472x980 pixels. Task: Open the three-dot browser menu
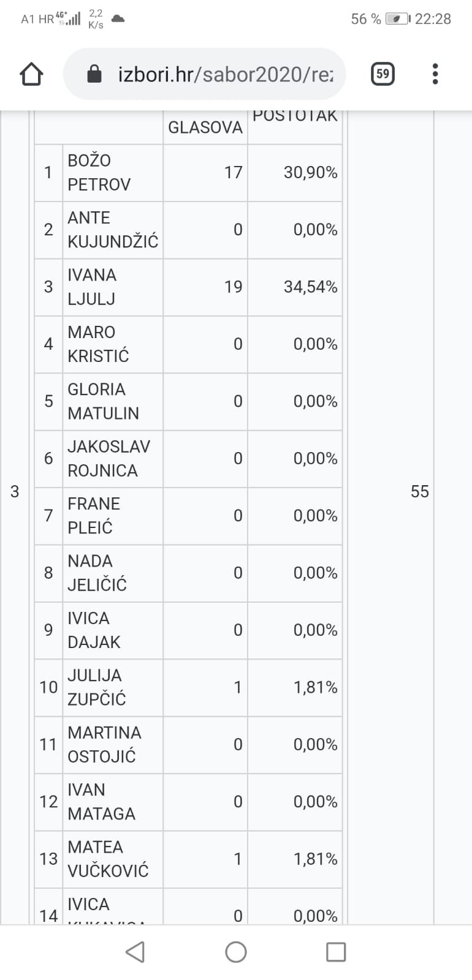click(x=435, y=74)
